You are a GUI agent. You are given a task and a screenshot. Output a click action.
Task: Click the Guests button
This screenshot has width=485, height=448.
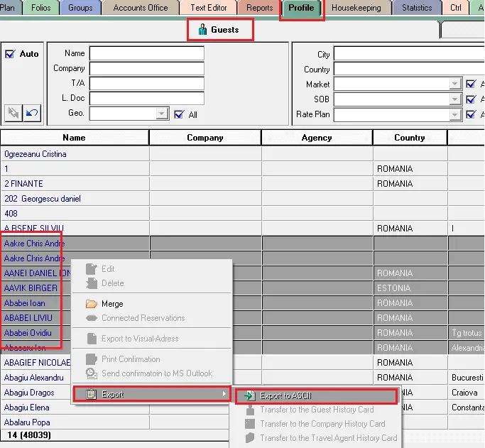pos(220,30)
